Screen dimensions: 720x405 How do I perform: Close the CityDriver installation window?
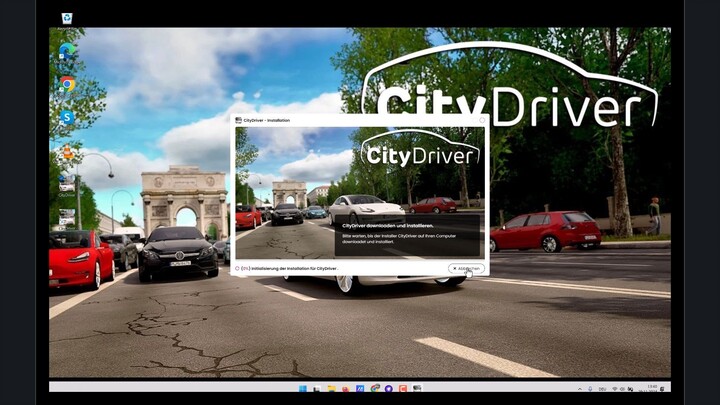482,120
